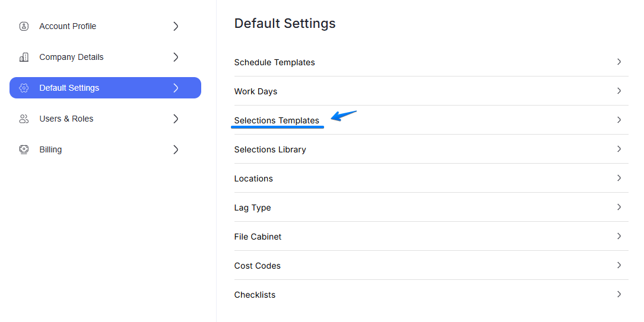Expand the Users & Roles chevron arrow
644x322 pixels.
pos(176,119)
